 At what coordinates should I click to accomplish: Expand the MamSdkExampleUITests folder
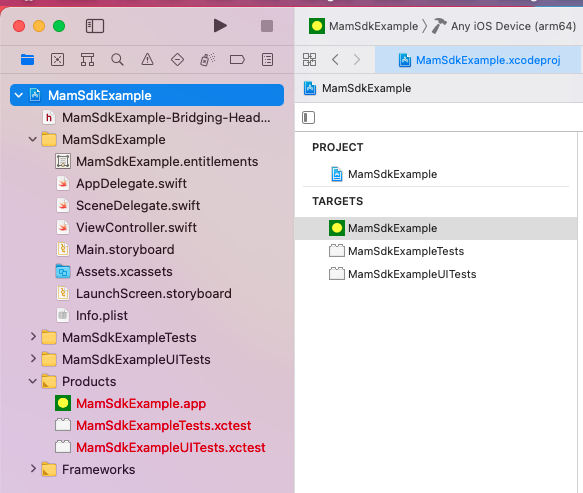click(x=33, y=359)
